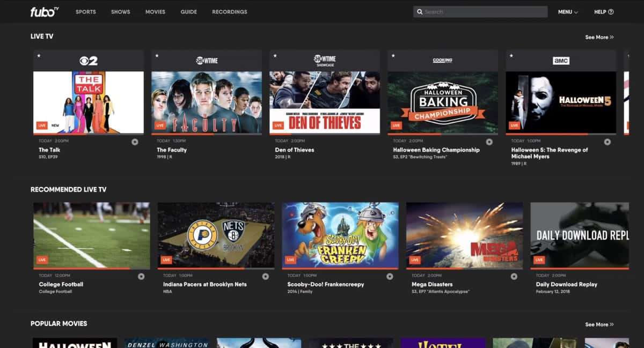This screenshot has height=348, width=644.
Task: Open the RECORDINGS menu item
Action: click(x=229, y=11)
